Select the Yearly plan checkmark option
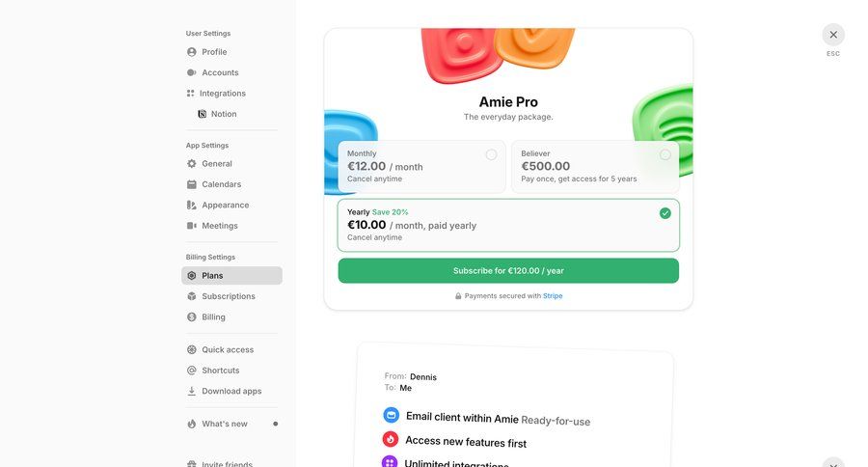 click(665, 213)
